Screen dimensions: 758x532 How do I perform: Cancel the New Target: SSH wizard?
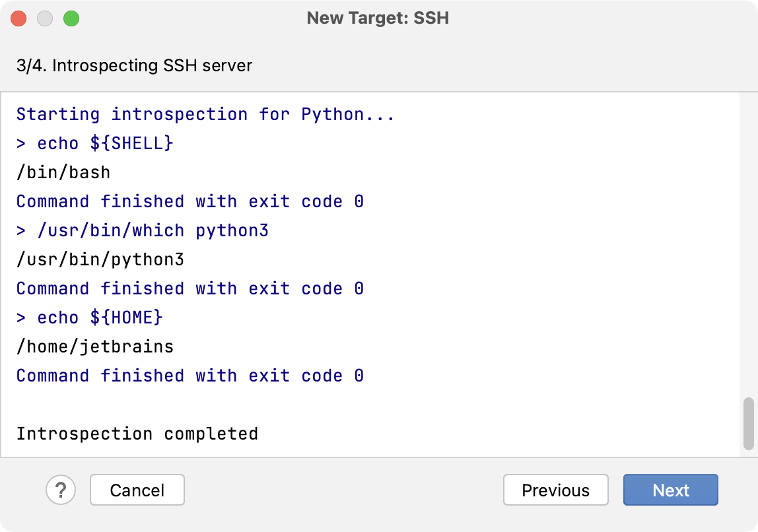click(137, 490)
